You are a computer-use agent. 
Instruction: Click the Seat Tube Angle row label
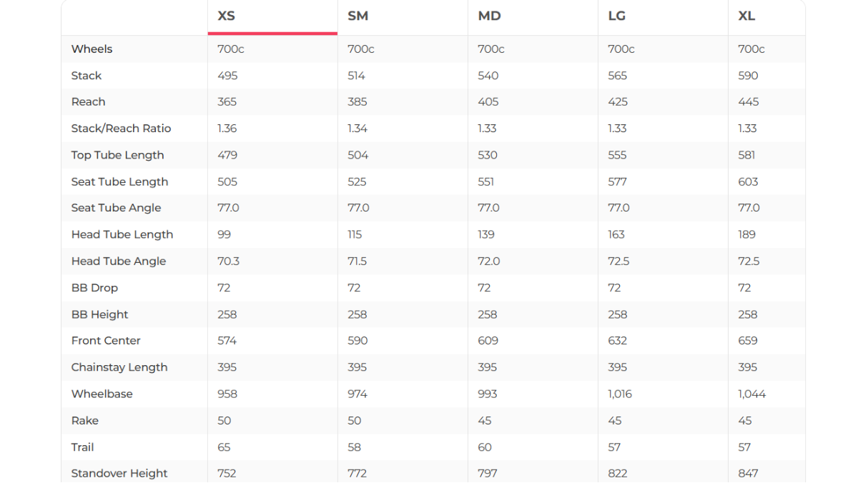pos(116,208)
